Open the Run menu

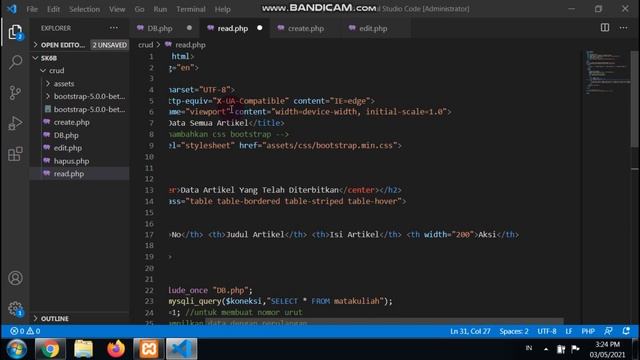point(160,9)
